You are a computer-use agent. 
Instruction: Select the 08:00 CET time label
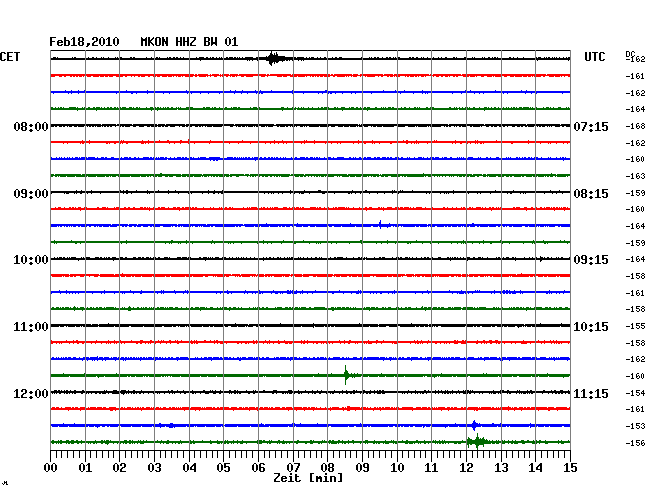[31, 126]
